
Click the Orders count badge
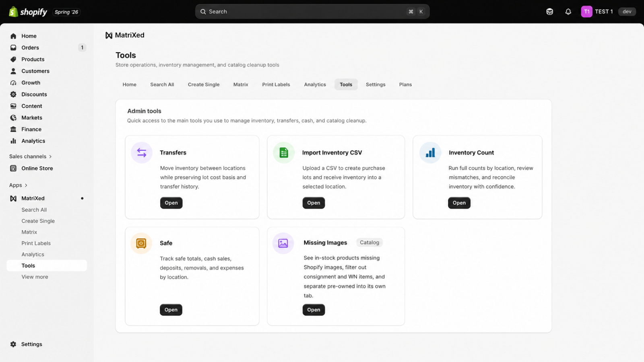[x=82, y=47]
